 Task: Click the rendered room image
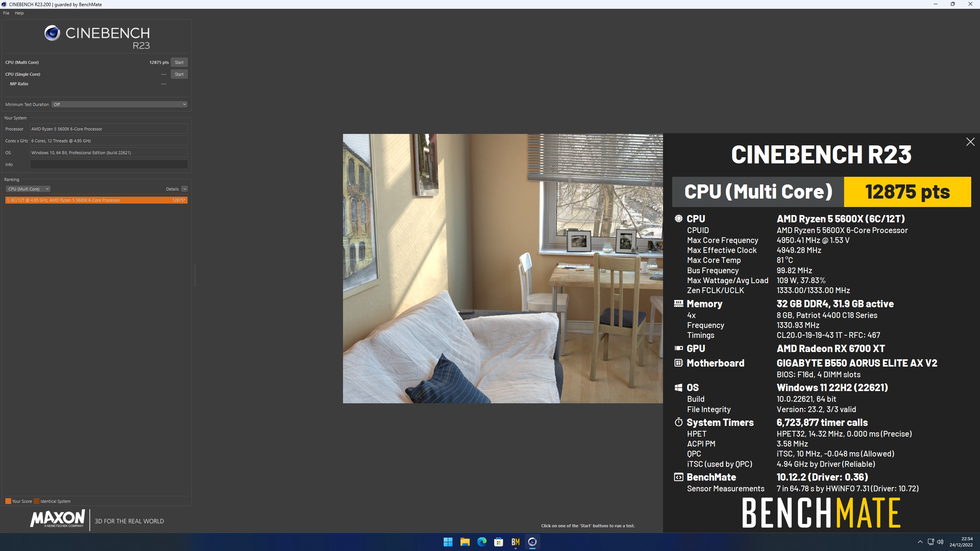[x=503, y=268]
